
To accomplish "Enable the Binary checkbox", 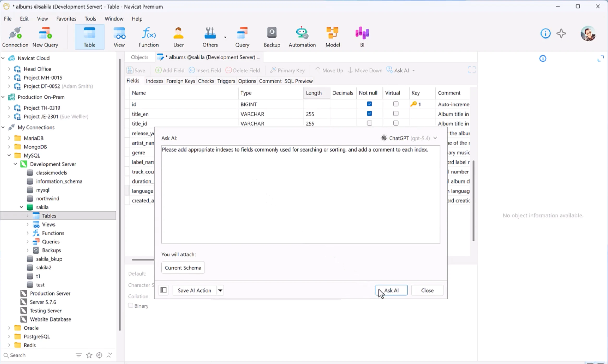I will pos(131,306).
